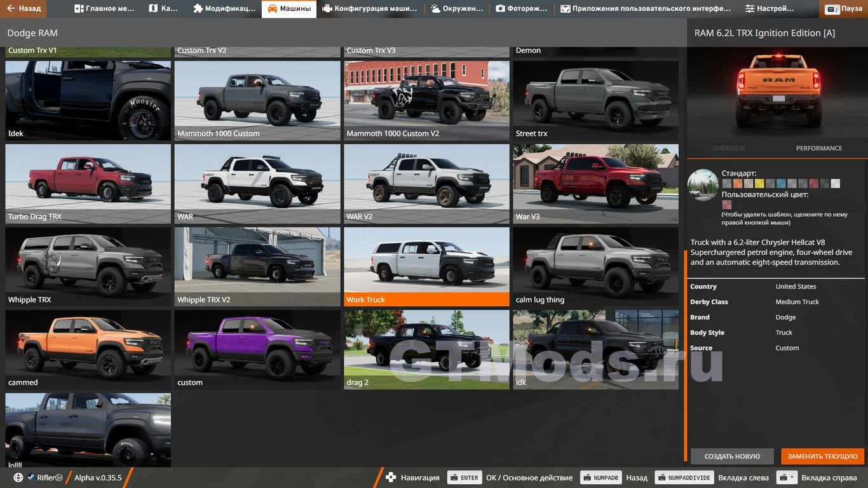Select the Машины vehicles tab
Screen dimensions: 868x488
click(289, 9)
